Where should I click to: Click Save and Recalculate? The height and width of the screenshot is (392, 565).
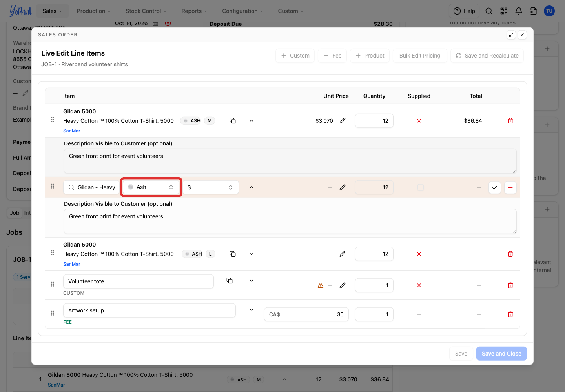pos(487,56)
